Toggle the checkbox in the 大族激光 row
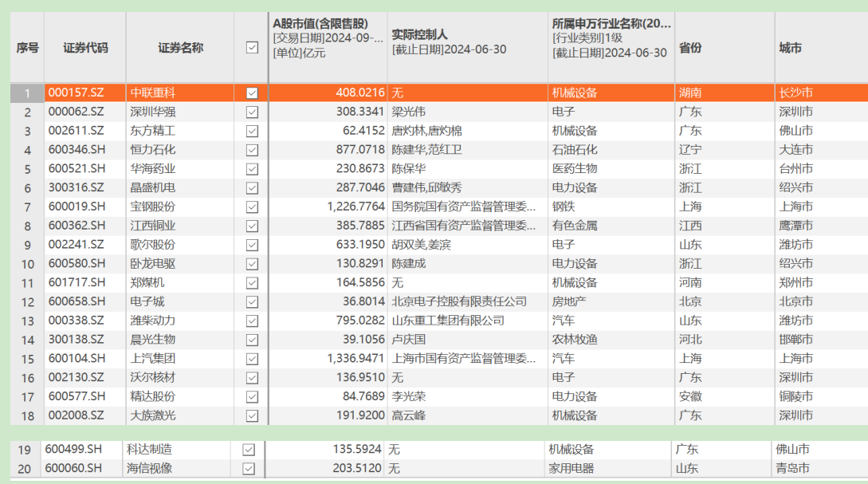The image size is (868, 484). 252,416
